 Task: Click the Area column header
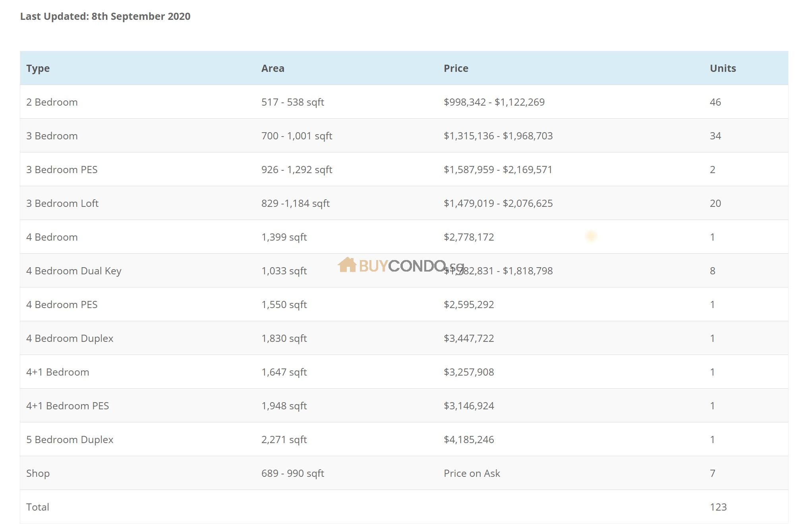272,68
